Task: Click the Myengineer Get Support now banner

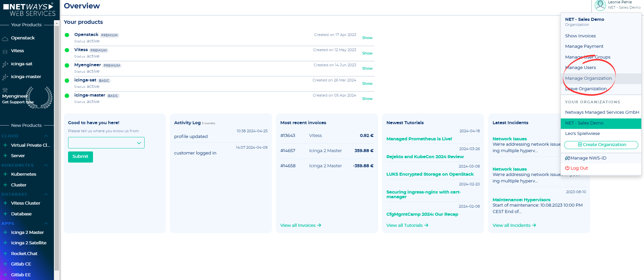Action: [27, 98]
